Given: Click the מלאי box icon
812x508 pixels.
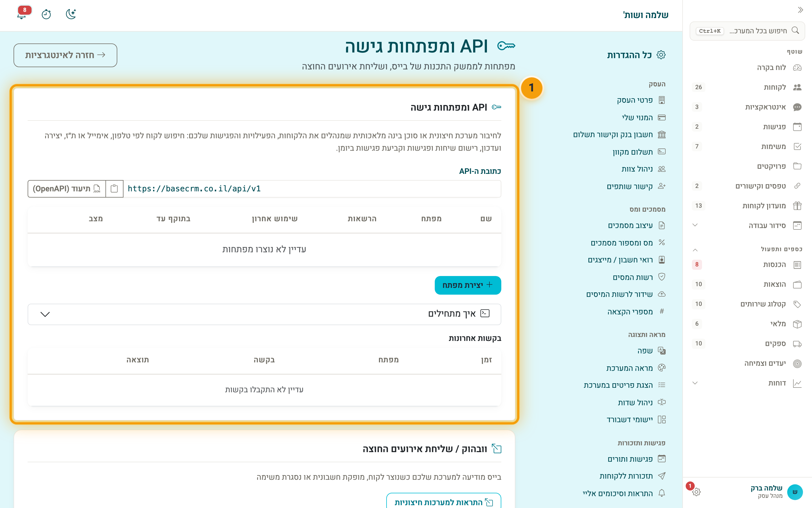Looking at the screenshot, I should click(797, 324).
